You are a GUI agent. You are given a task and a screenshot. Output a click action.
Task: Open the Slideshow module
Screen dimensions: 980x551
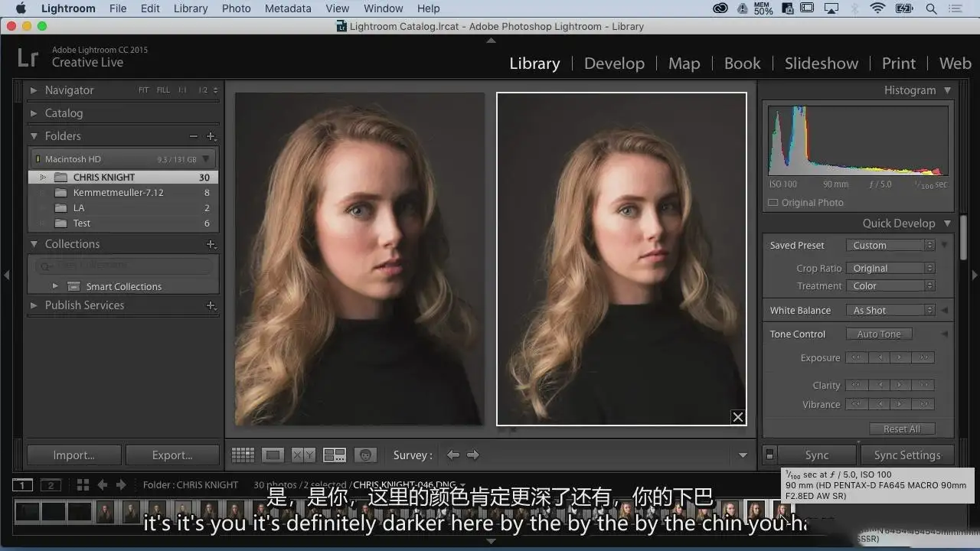pos(822,64)
